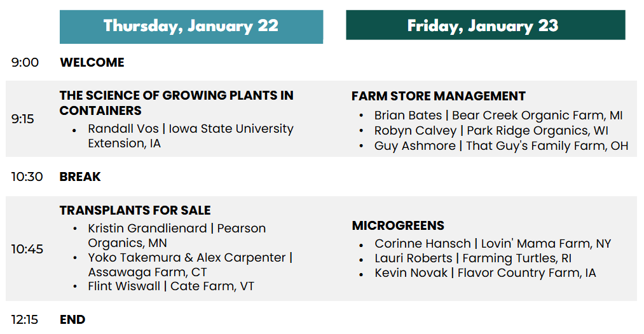Click the Thursday, January 22 header

point(191,26)
